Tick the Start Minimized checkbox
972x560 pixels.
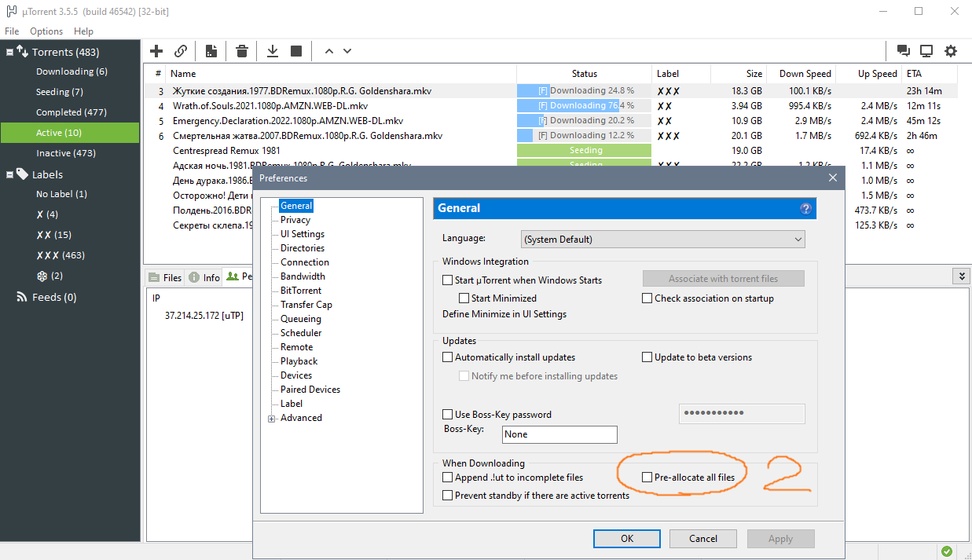[x=464, y=298]
